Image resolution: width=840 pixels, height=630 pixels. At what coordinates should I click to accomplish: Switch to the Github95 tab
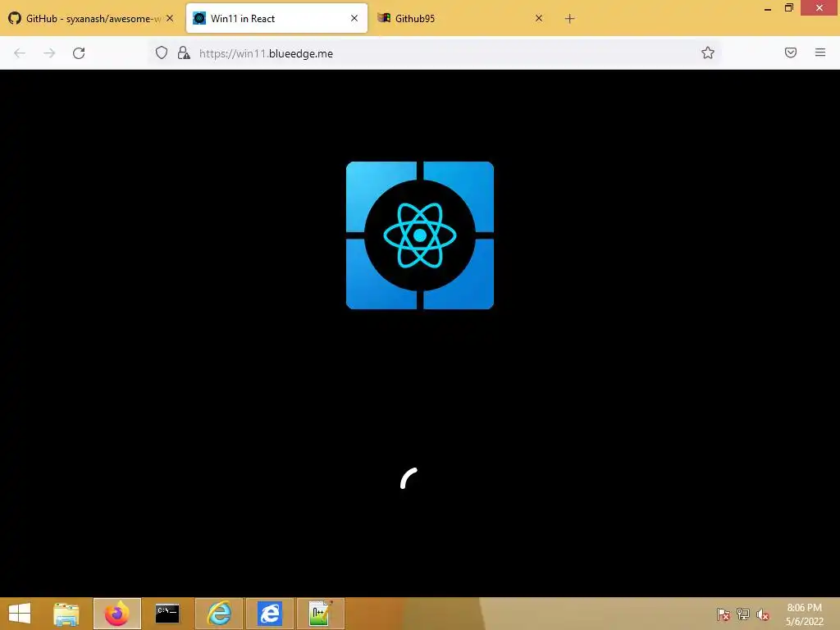[461, 18]
